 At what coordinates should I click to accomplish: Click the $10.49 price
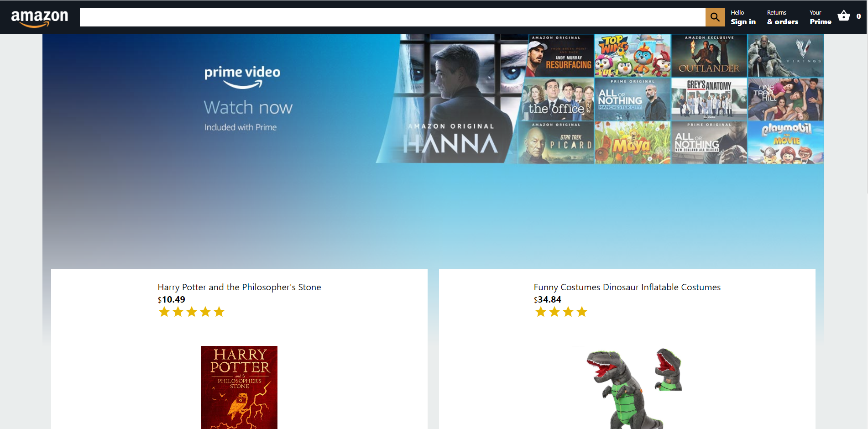tap(171, 299)
